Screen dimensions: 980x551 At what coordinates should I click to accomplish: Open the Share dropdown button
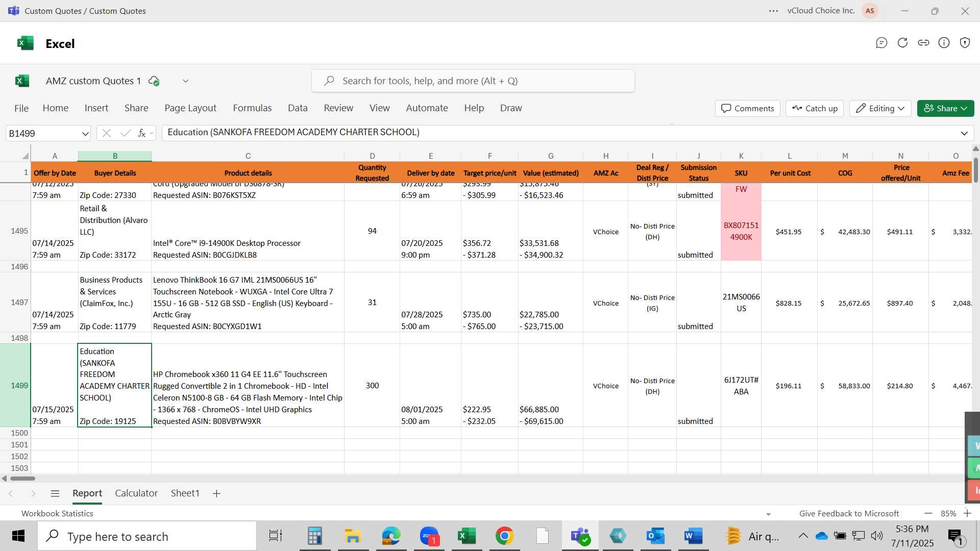[x=945, y=108]
